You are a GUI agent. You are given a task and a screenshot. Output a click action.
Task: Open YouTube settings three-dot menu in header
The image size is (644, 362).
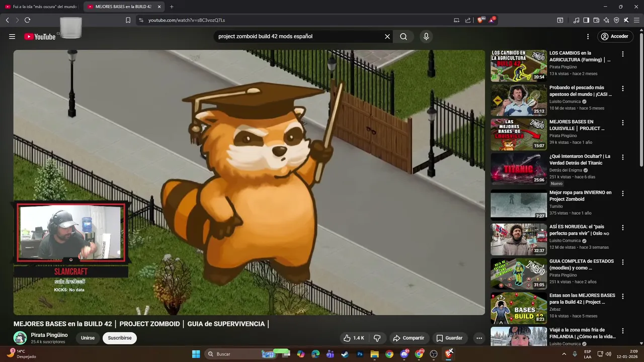tap(588, 37)
